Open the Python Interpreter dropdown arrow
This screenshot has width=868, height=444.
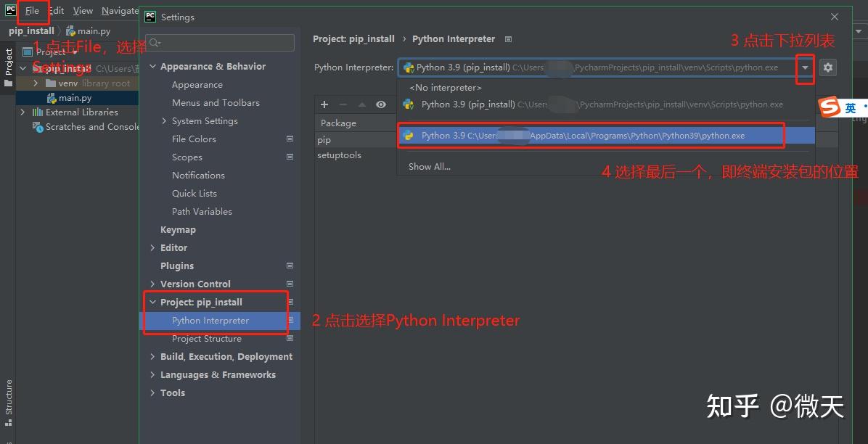coord(806,67)
